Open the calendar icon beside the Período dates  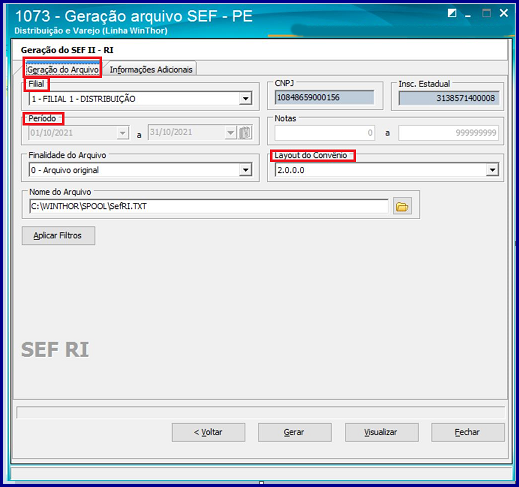245,133
